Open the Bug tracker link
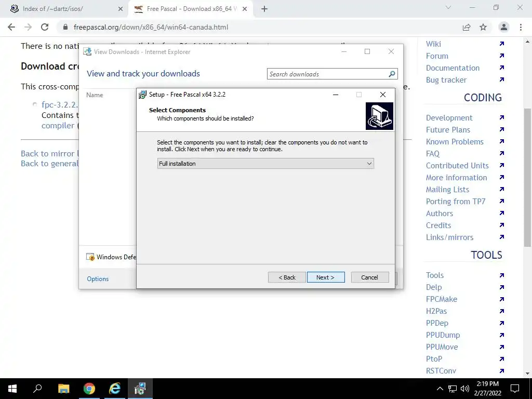Image resolution: width=532 pixels, height=399 pixels. tap(446, 79)
